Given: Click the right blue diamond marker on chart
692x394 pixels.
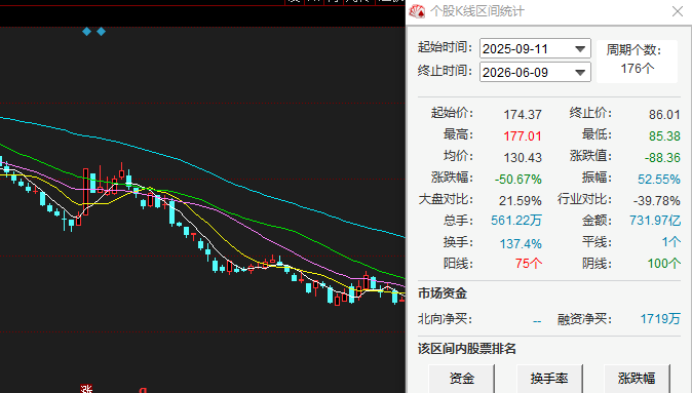Looking at the screenshot, I should tap(101, 31).
